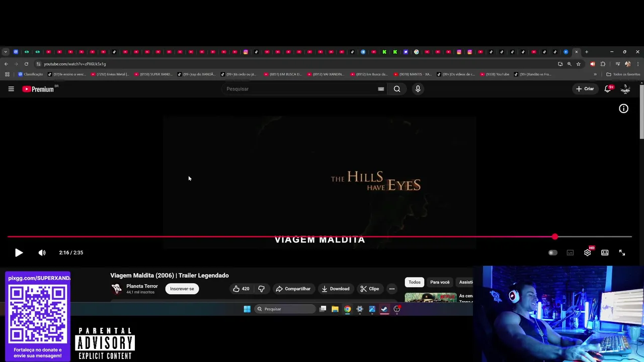This screenshot has height=362, width=644.
Task: Like the video (420 likes)
Action: 241,289
